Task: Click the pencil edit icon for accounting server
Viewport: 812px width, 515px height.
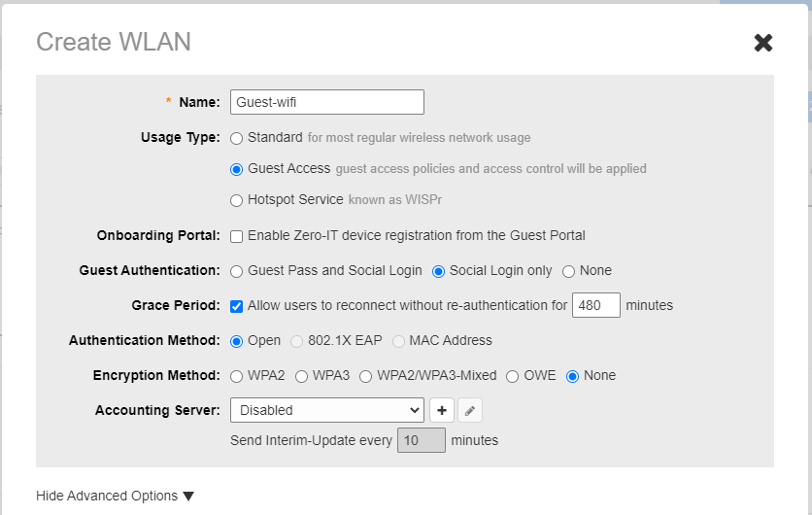Action: [x=470, y=410]
